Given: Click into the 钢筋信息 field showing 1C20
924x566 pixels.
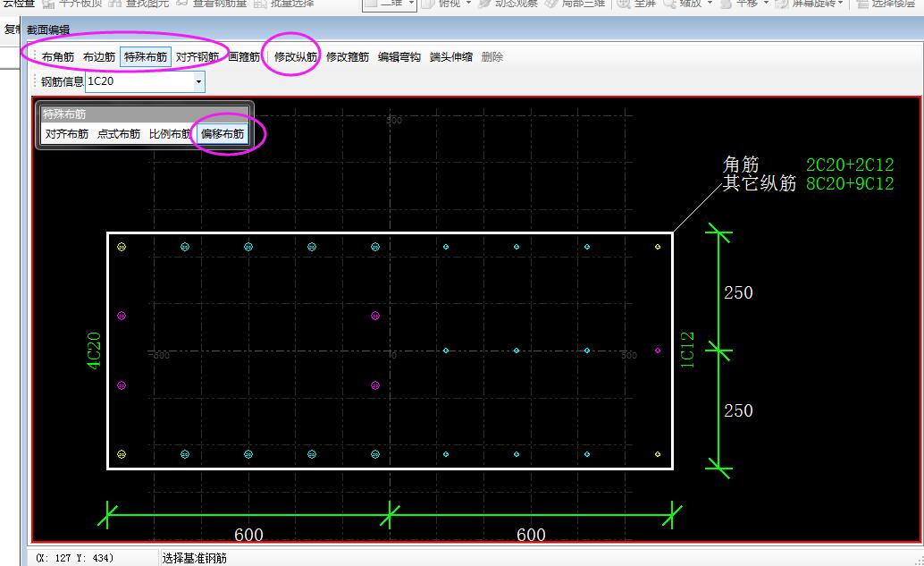Looking at the screenshot, I should tap(139, 81).
